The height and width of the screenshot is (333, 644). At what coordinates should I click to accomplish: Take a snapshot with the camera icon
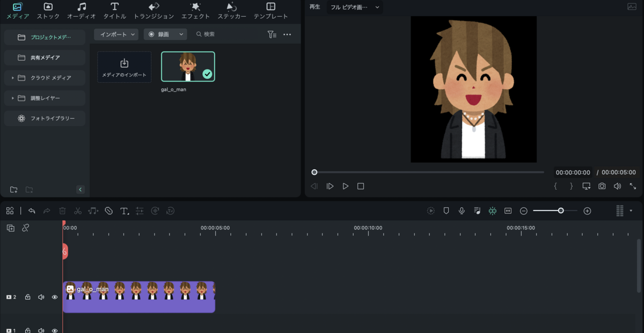[x=602, y=186]
